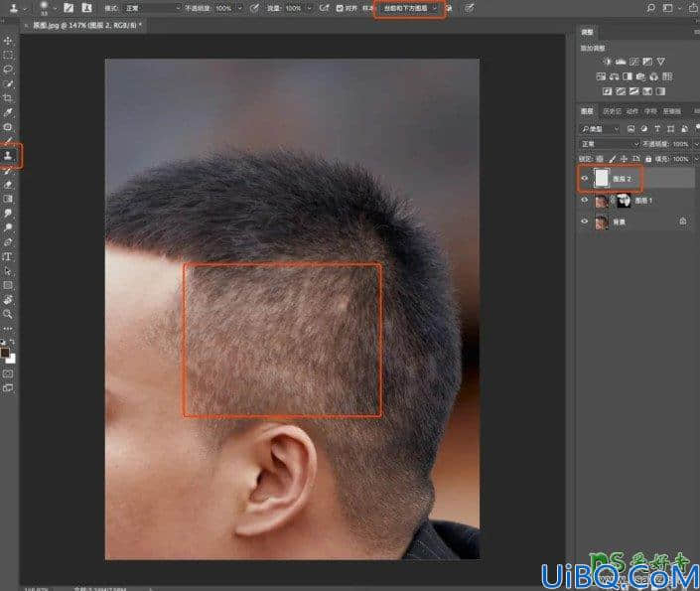Toggle lock transparent pixels
Image resolution: width=700 pixels, height=591 pixels.
click(600, 159)
